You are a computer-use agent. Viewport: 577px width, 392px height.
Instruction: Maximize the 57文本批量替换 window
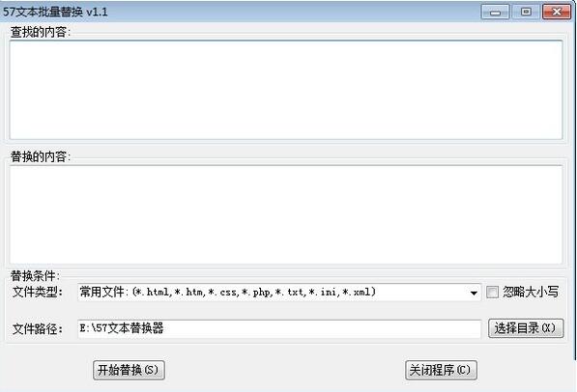(526, 12)
